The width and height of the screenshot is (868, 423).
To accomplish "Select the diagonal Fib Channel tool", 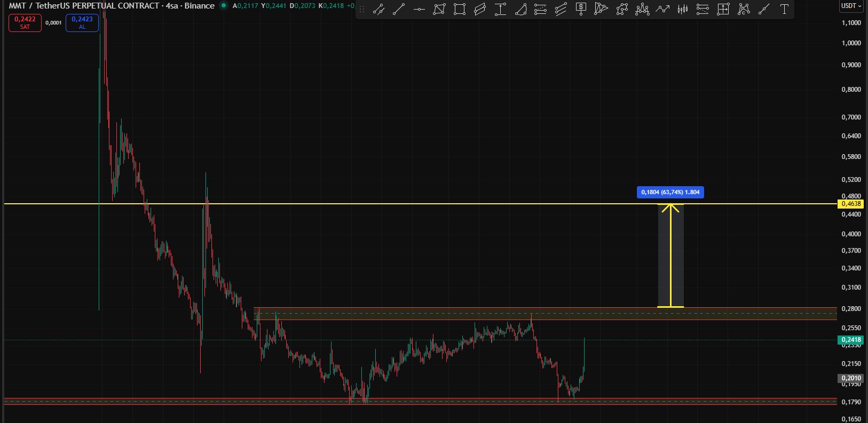I will click(561, 9).
